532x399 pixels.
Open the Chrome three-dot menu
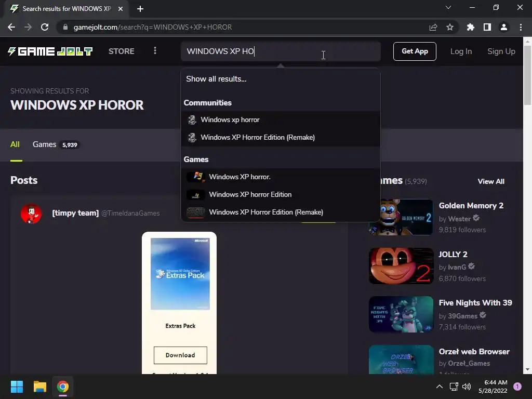[x=521, y=27]
